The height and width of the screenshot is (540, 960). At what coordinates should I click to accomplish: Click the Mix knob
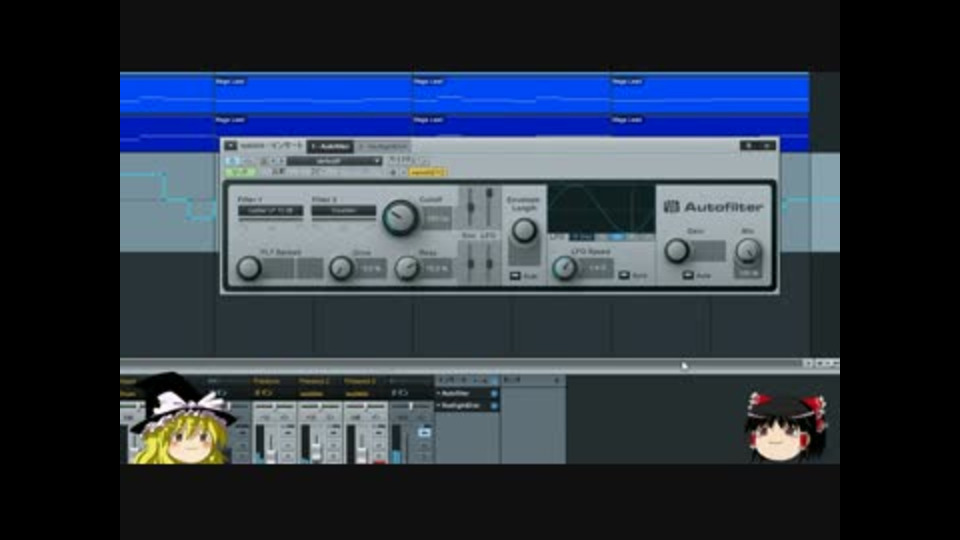pyautogui.click(x=748, y=250)
